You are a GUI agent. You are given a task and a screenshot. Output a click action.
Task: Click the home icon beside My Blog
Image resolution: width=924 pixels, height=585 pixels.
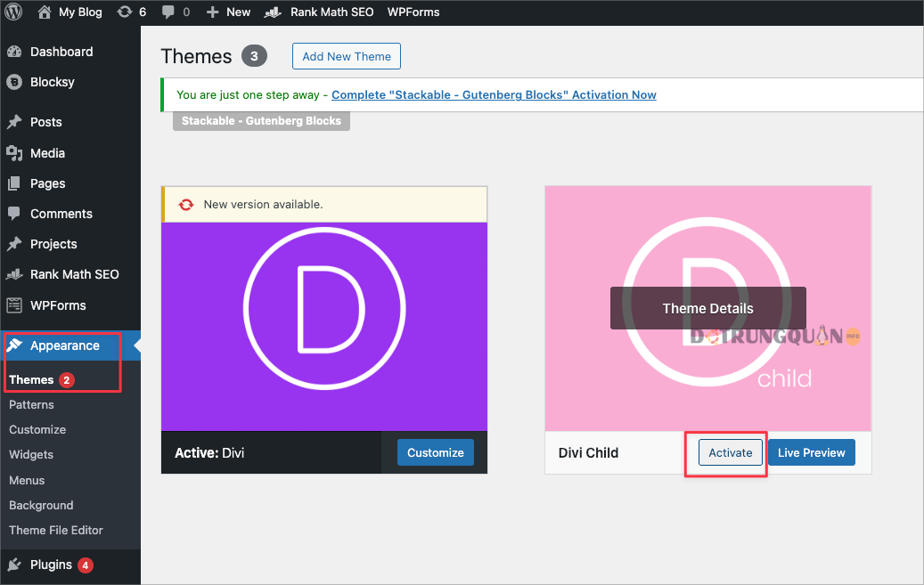45,12
